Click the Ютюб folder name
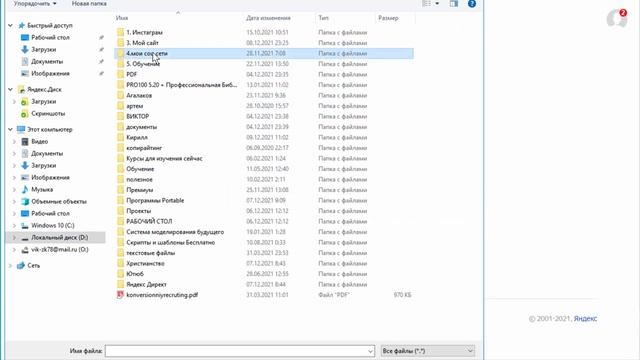 point(135,274)
